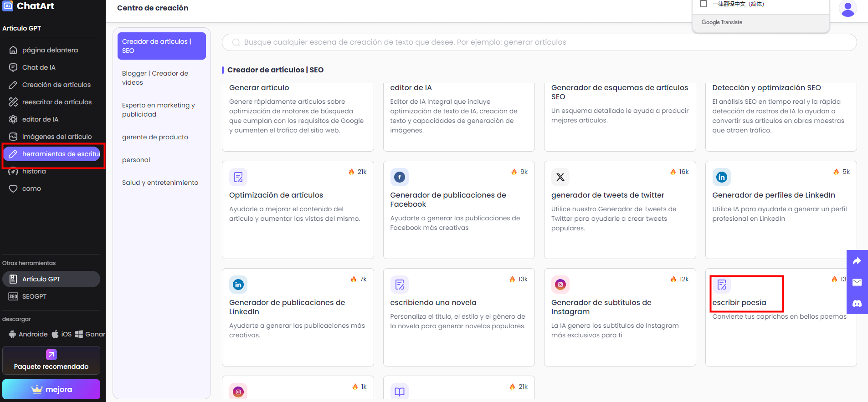This screenshot has height=402, width=868.
Task: Click the Instagram icon on bottom-row card
Action: pos(238,392)
